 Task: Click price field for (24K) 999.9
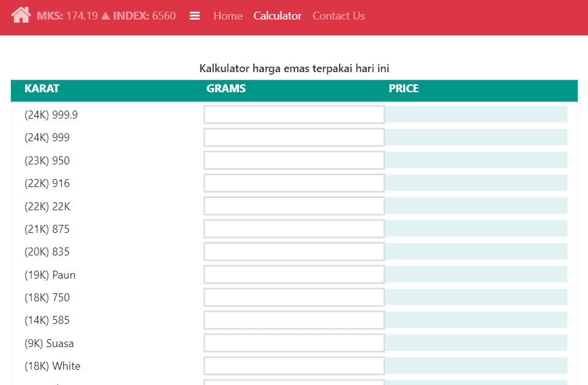[476, 114]
